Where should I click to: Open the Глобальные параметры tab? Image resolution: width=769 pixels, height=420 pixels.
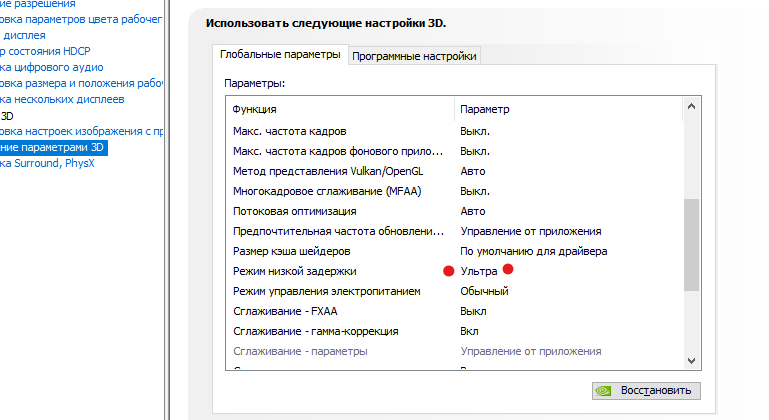tap(280, 54)
